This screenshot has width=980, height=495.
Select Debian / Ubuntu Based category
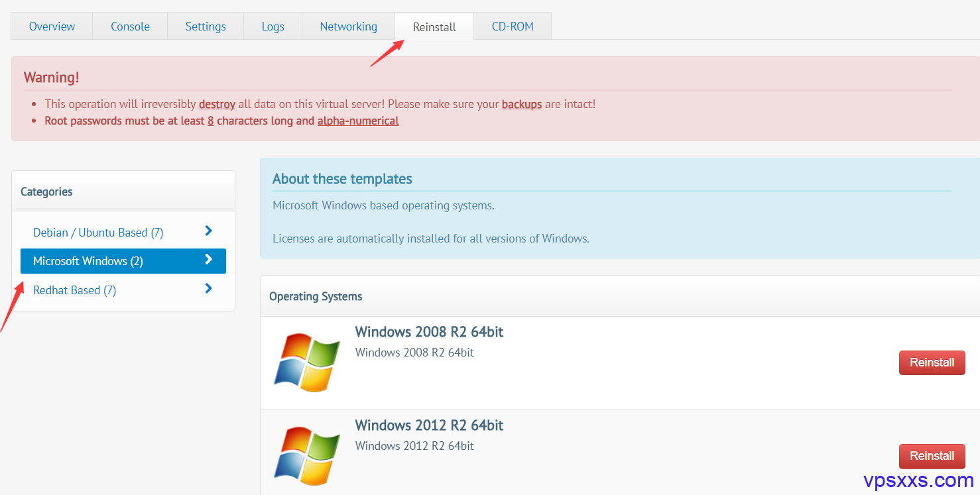click(x=123, y=233)
